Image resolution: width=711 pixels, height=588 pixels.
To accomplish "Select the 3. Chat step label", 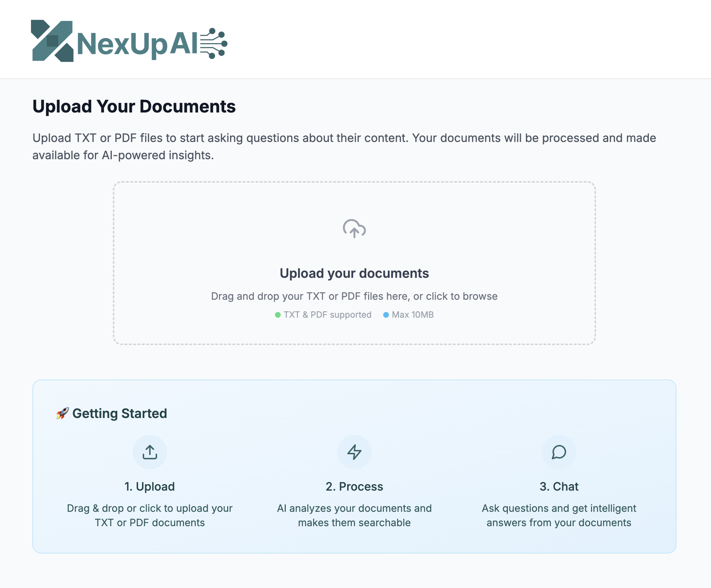I will 559,486.
